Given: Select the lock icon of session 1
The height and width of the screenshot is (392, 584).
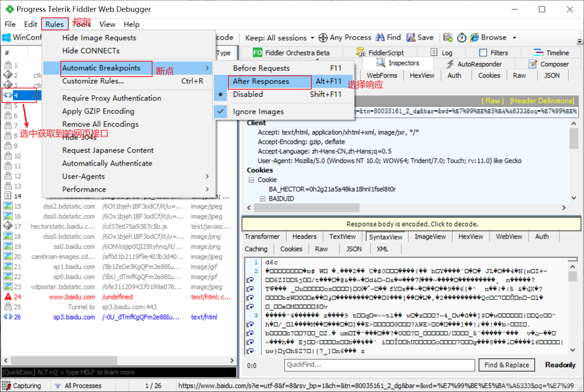Looking at the screenshot, I should click(8, 65).
